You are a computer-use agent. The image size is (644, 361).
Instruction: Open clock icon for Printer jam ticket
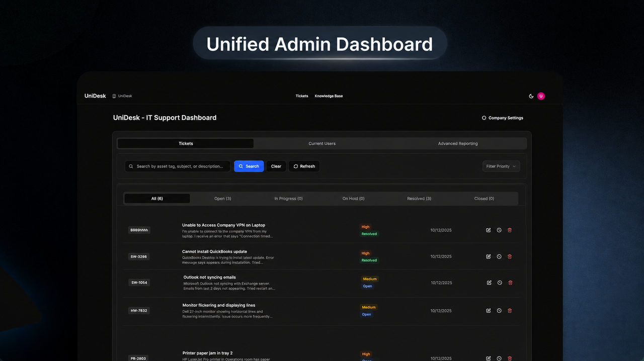pyautogui.click(x=499, y=358)
